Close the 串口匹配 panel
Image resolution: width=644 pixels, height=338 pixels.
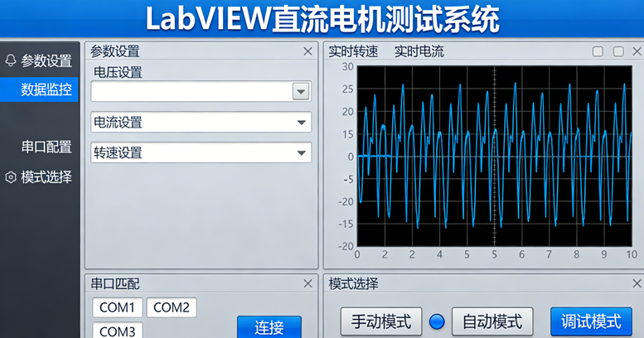(308, 284)
